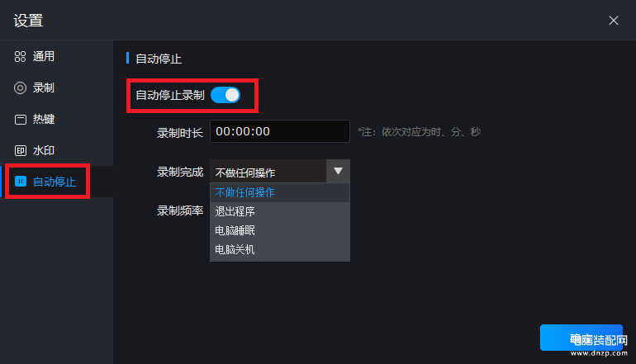This screenshot has height=364, width=636.
Task: Click the 录制时长 time input field
Action: pyautogui.click(x=280, y=131)
